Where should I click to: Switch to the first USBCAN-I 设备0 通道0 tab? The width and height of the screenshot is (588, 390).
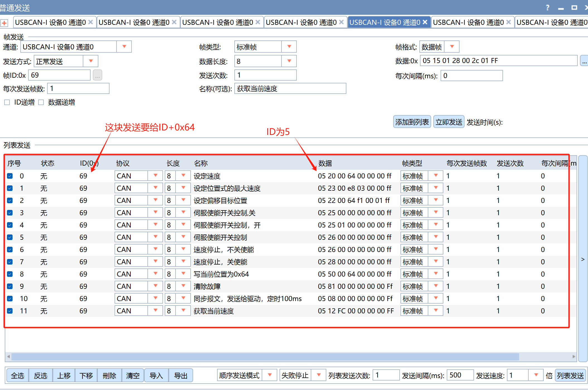pos(50,22)
